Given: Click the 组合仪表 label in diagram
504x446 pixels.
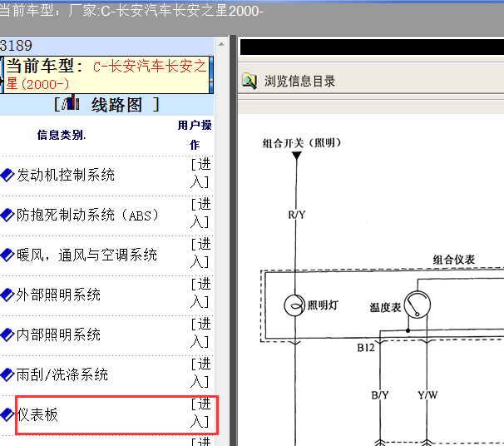Looking at the screenshot, I should (453, 260).
